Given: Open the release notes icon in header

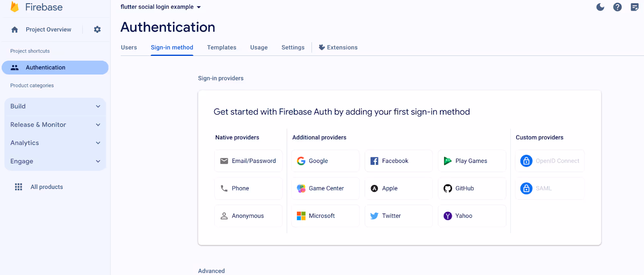Looking at the screenshot, I should coord(635,7).
